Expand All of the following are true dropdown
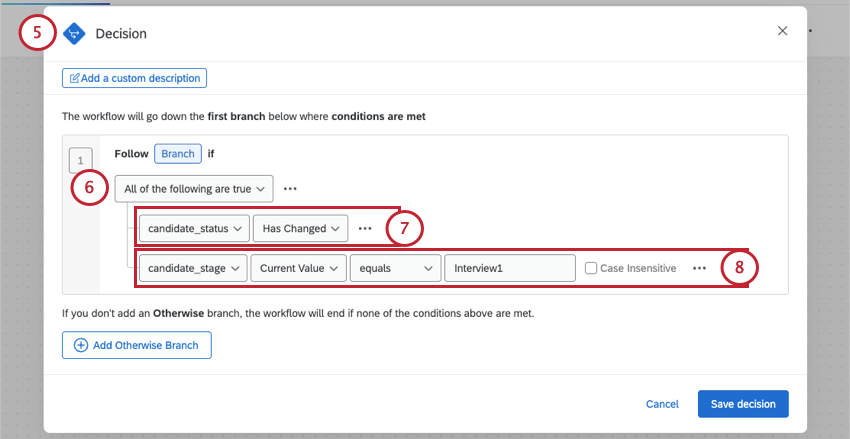Image resolution: width=850 pixels, height=439 pixels. point(194,187)
